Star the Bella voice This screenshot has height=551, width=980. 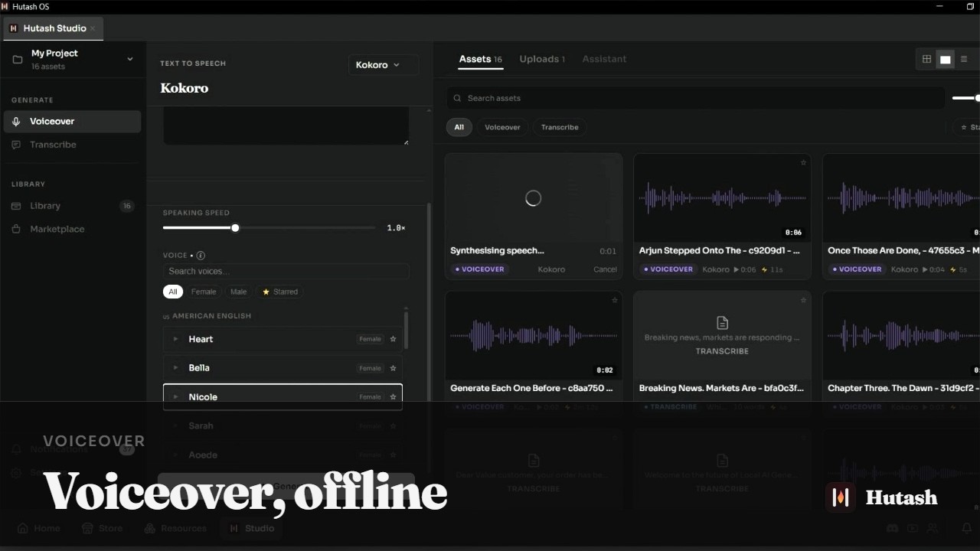pos(393,368)
